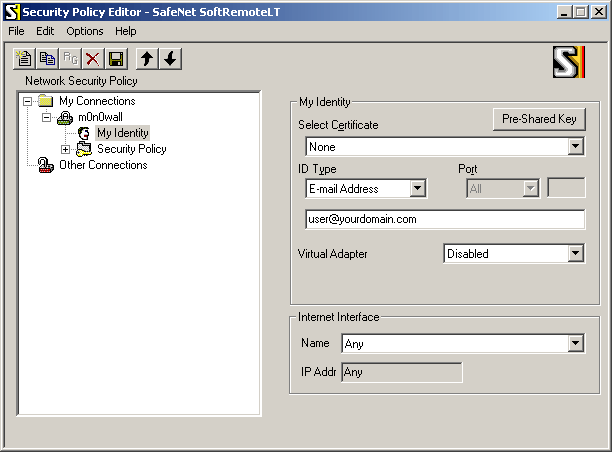The height and width of the screenshot is (452, 612).
Task: Click the Other Connections icon
Action: (46, 165)
